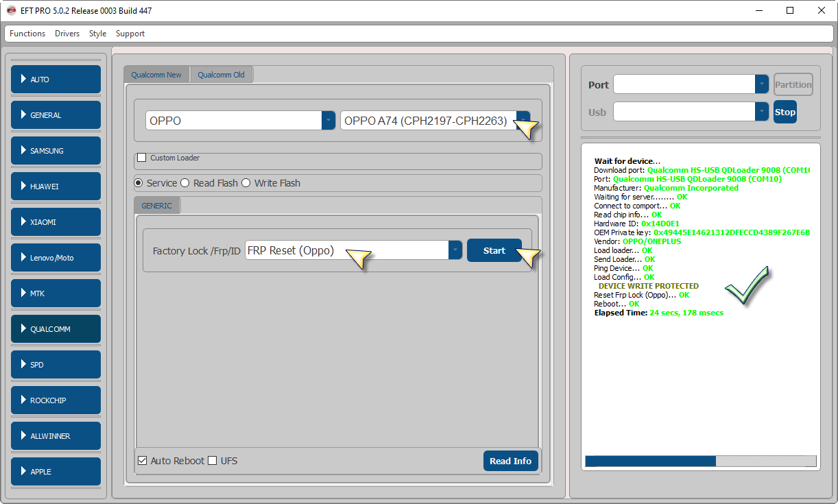Viewport: 838px width, 504px height.
Task: Open the APPLE sidebar category
Action: 56,472
